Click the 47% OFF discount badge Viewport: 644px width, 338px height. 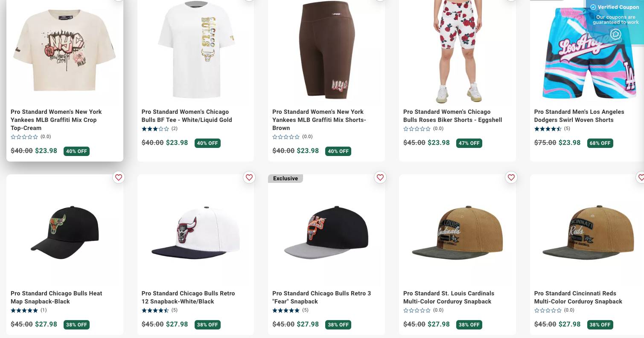tap(469, 143)
